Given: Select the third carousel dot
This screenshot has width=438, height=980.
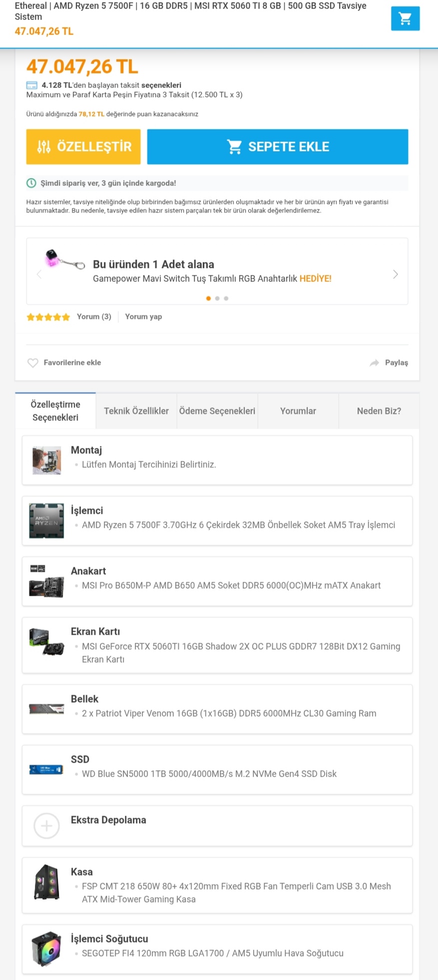Looking at the screenshot, I should click(226, 298).
